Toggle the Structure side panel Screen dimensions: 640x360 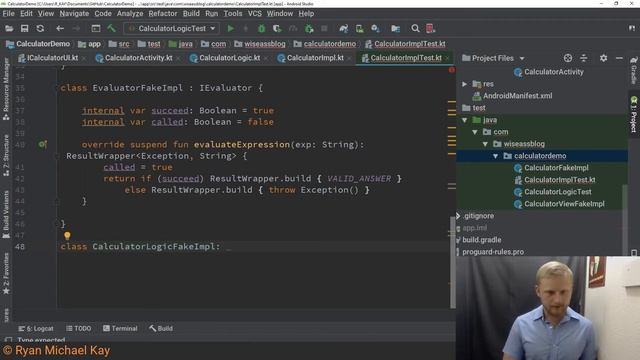click(x=6, y=155)
